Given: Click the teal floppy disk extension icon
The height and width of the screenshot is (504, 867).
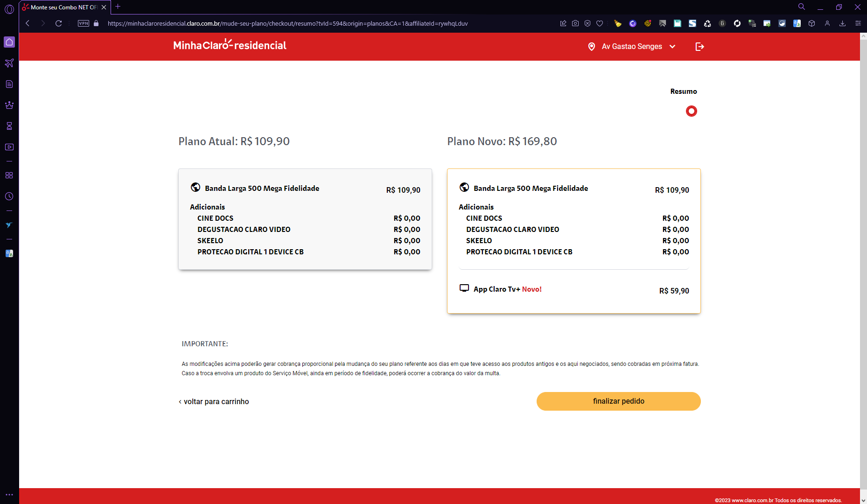Looking at the screenshot, I should point(678,23).
